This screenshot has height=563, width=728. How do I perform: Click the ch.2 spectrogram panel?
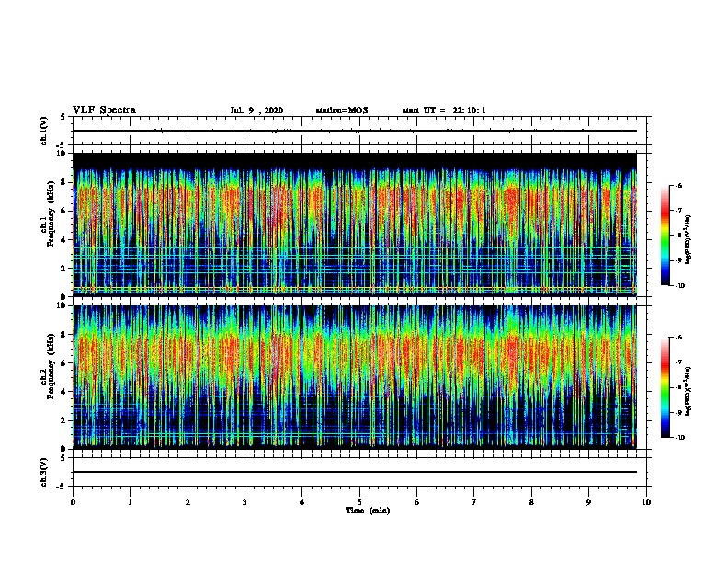(355, 377)
